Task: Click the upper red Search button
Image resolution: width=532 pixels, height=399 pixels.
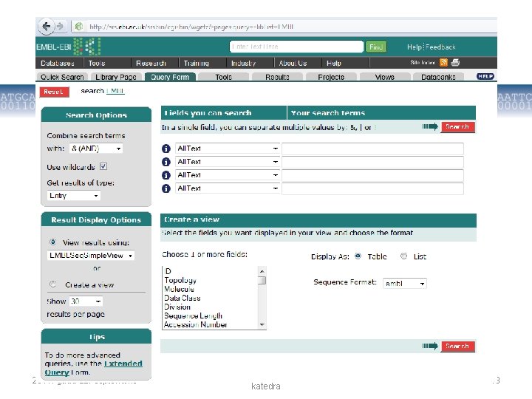Action: tap(457, 127)
